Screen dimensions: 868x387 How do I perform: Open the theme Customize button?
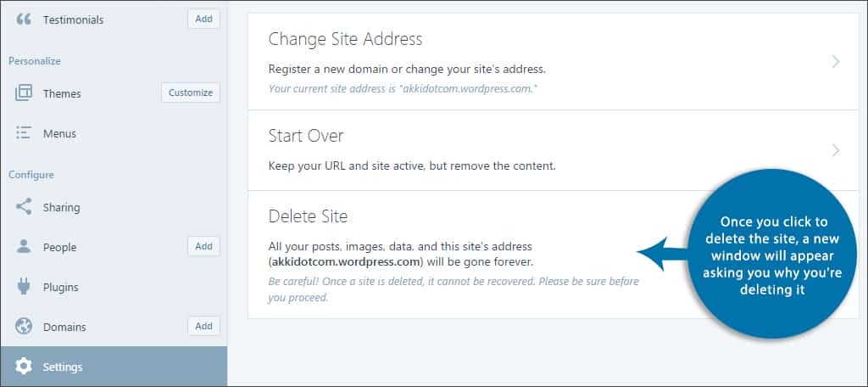coord(191,93)
